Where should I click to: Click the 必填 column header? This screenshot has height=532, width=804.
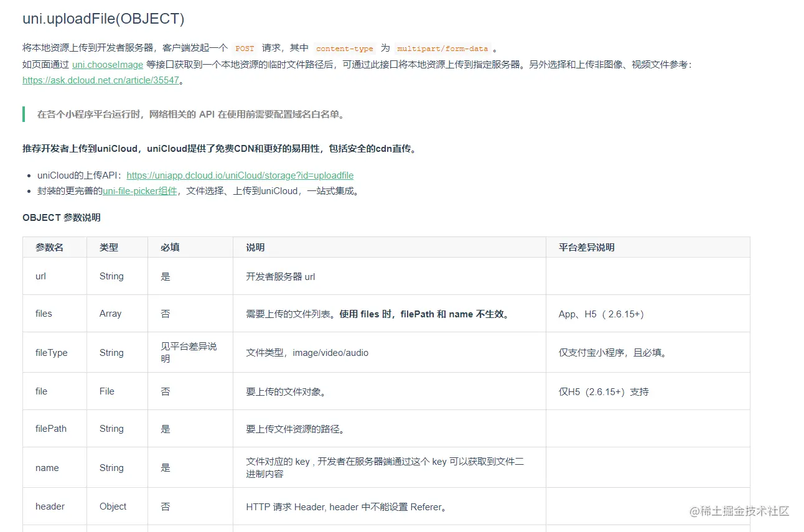click(190, 247)
